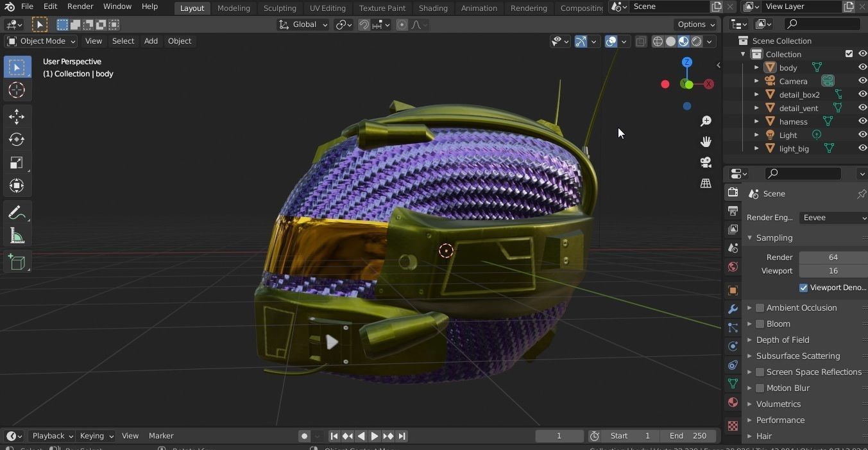Disable Viewport Denoising checkbox
Image resolution: width=868 pixels, height=450 pixels.
point(803,288)
